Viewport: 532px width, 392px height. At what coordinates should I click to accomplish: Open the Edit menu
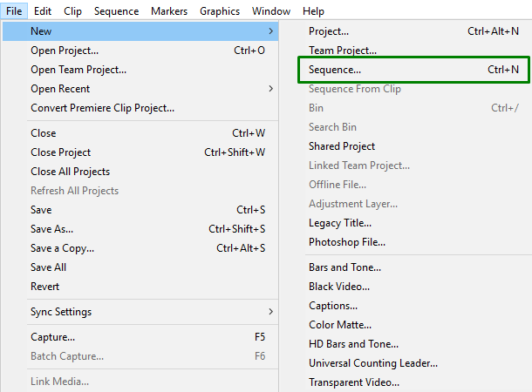point(43,10)
